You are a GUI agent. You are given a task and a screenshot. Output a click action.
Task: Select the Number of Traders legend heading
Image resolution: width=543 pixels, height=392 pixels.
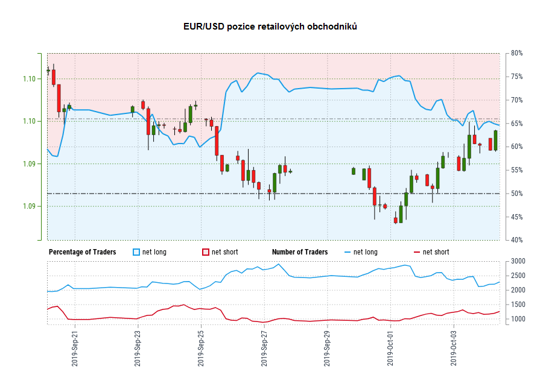click(x=300, y=252)
